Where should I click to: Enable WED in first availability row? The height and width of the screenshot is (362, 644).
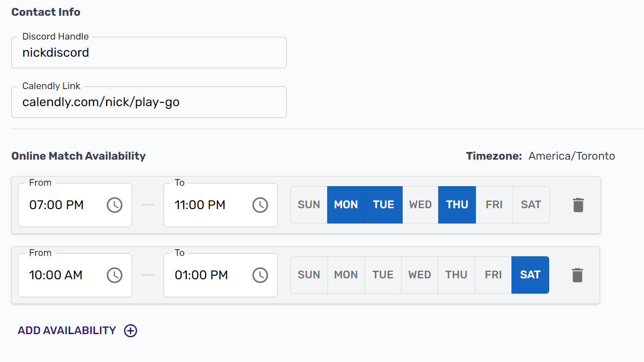(420, 205)
